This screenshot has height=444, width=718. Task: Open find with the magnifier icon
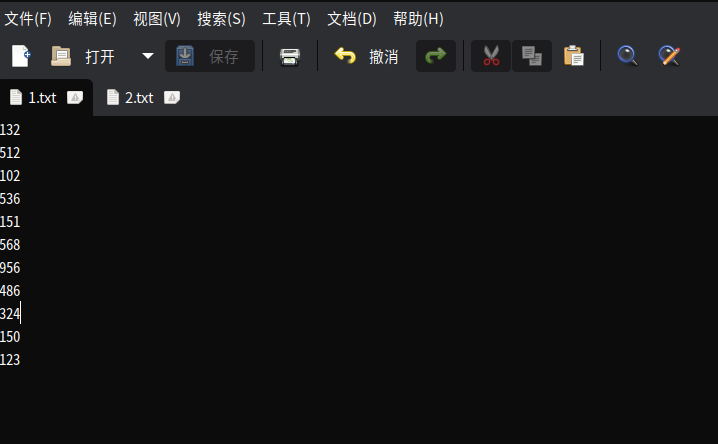[x=627, y=56]
